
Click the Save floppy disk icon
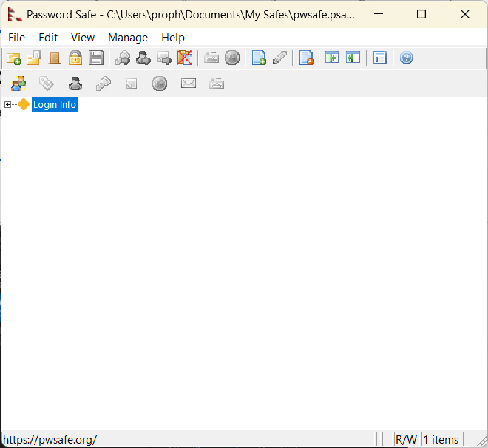pyautogui.click(x=96, y=58)
